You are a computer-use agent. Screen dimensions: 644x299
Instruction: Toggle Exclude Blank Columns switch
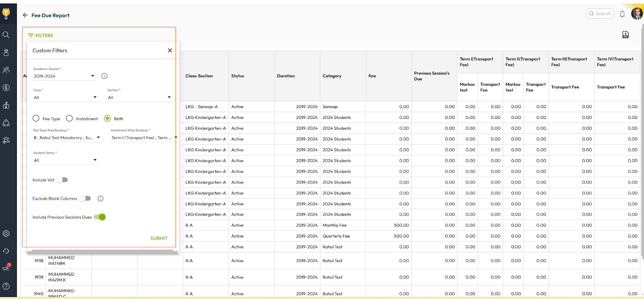(x=85, y=199)
